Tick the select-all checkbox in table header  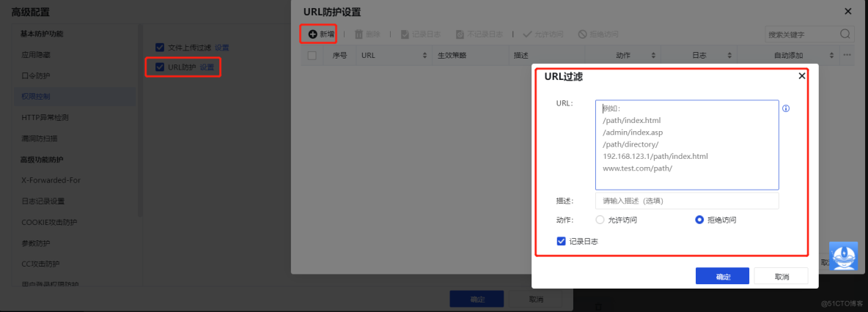[x=312, y=56]
